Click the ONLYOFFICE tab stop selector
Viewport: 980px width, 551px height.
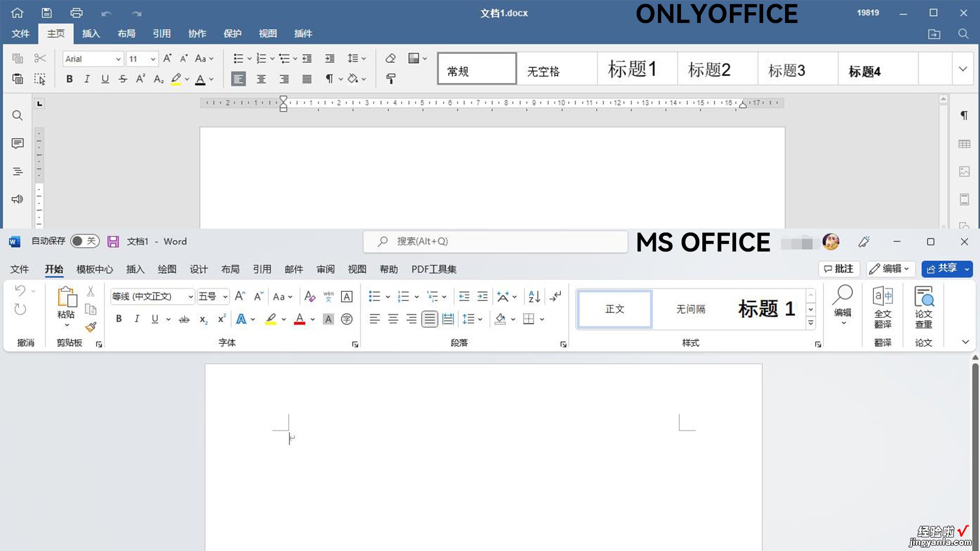pyautogui.click(x=39, y=104)
